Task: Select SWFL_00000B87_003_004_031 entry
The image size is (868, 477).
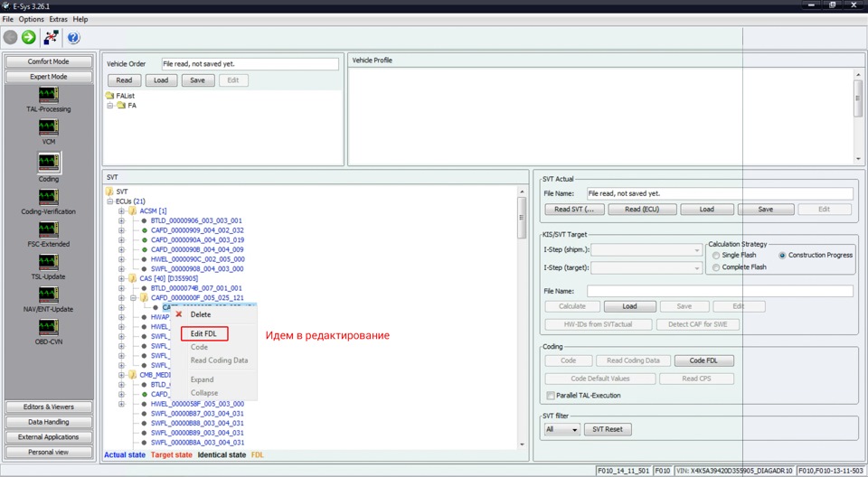Action: 198,414
